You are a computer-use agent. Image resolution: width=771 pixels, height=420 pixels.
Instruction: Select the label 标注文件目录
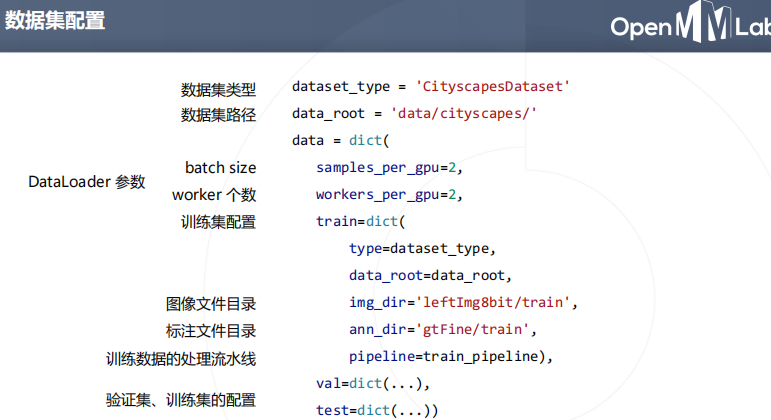211,331
